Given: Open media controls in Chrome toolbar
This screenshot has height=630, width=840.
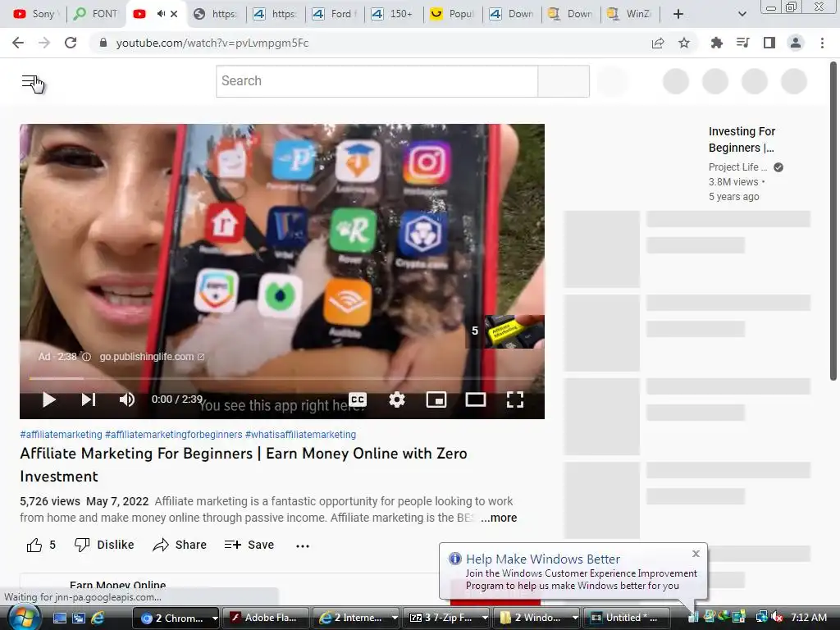Looking at the screenshot, I should [x=742, y=43].
